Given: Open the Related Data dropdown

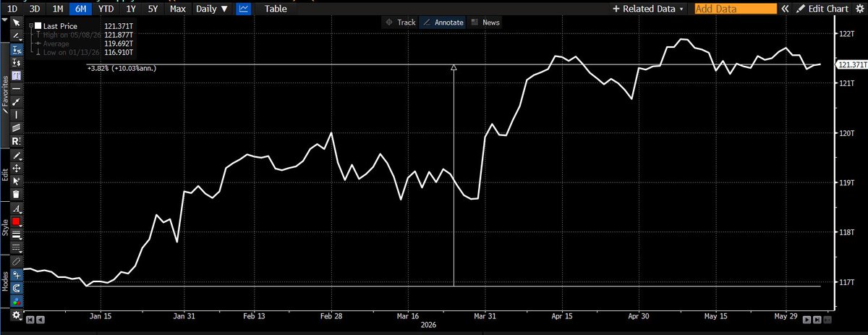Looking at the screenshot, I should [x=648, y=9].
